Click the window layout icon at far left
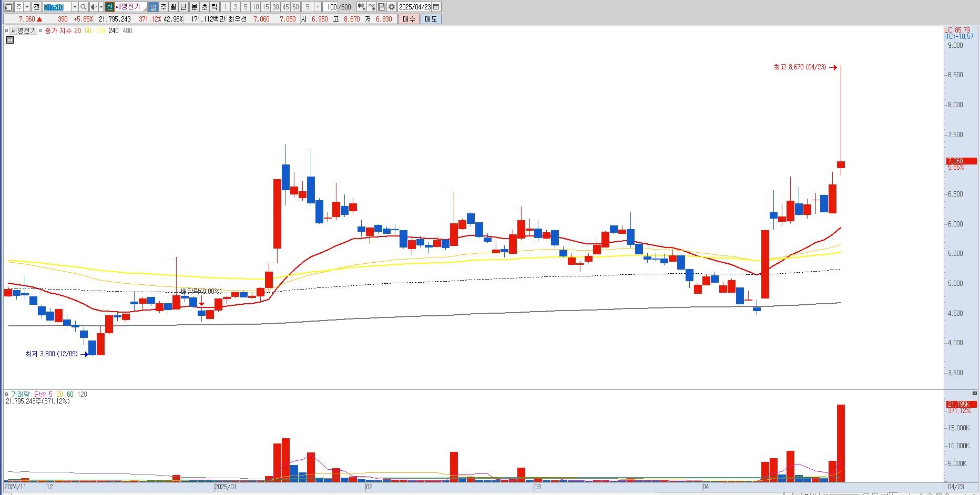The height and width of the screenshot is (495, 980). pyautogui.click(x=8, y=7)
